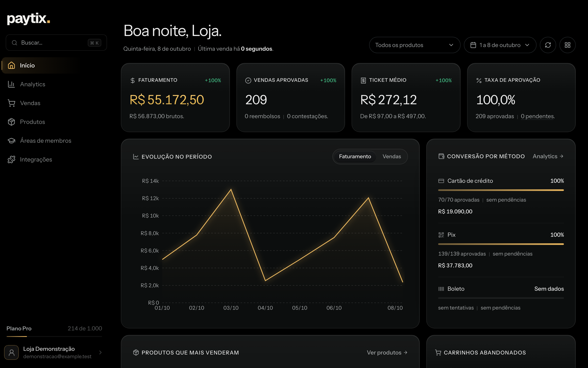
Task: Click the 0 pendentes link
Action: tap(537, 116)
